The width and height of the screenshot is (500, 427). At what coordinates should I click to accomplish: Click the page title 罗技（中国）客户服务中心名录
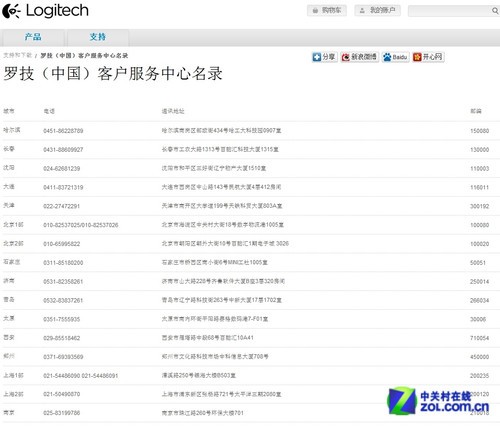[x=113, y=73]
